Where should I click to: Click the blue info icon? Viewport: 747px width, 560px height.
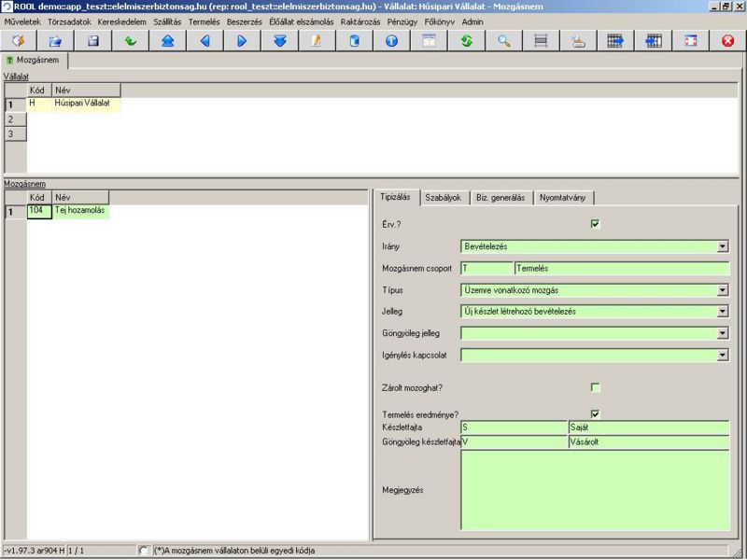(x=391, y=41)
